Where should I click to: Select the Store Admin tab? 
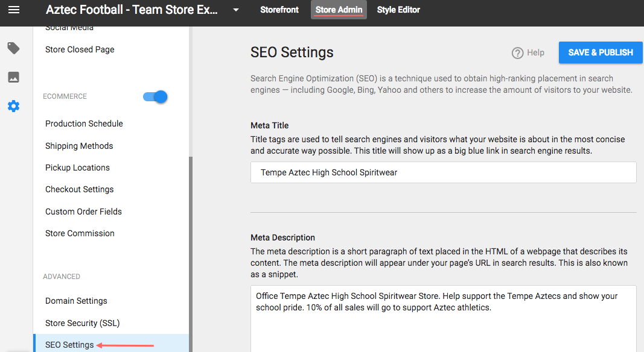coord(339,9)
